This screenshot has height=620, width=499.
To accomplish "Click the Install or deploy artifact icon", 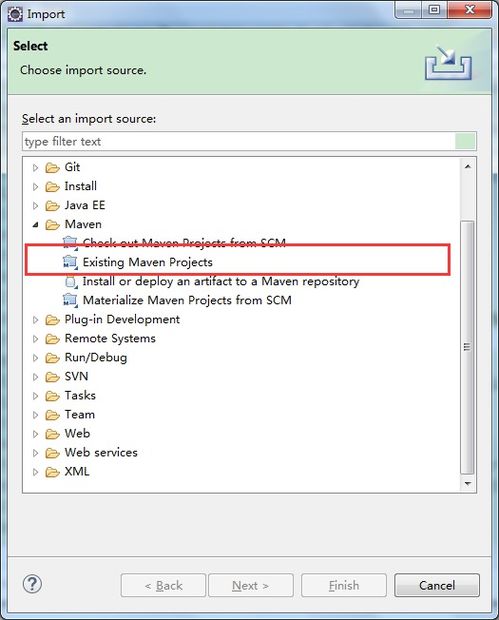I will tap(70, 281).
